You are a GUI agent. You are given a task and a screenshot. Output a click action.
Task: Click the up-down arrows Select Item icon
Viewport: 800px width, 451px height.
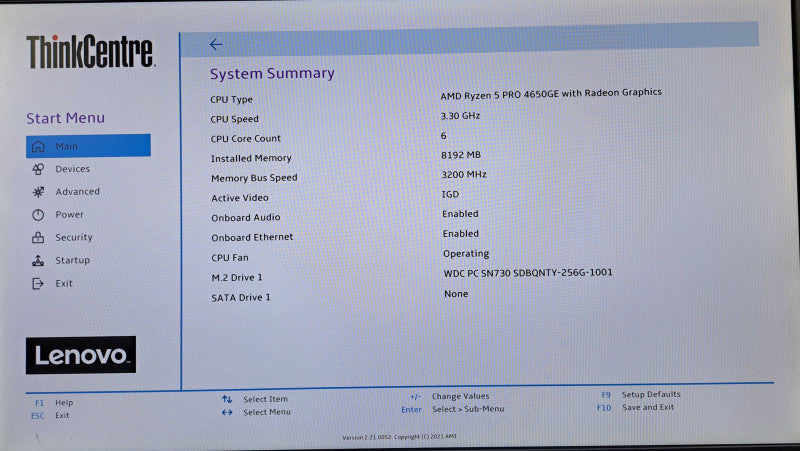227,399
